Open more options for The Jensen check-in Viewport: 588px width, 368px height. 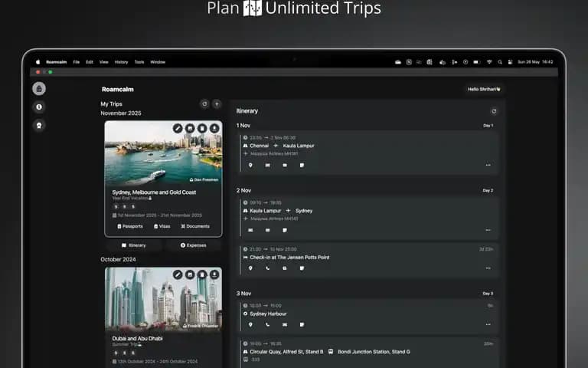(488, 268)
